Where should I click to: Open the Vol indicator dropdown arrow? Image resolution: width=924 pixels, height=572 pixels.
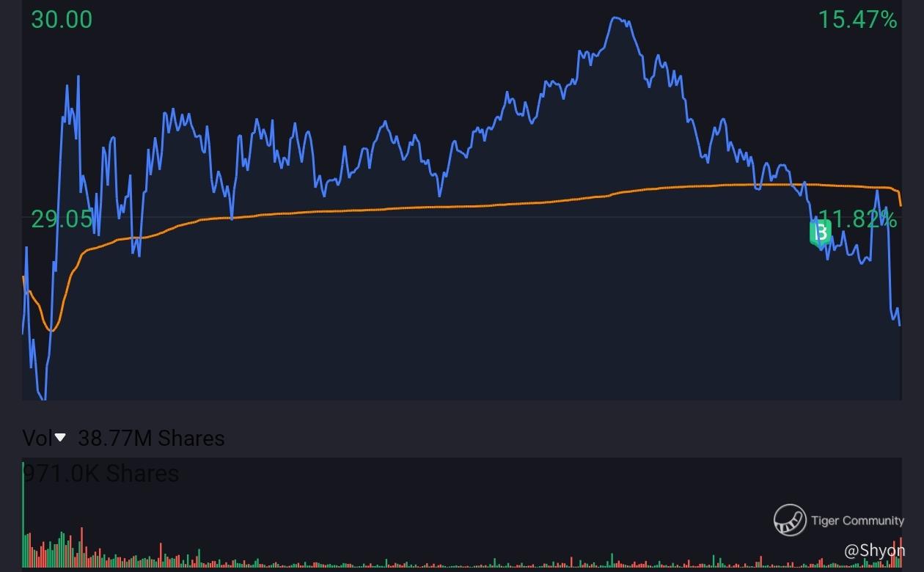pyautogui.click(x=60, y=438)
